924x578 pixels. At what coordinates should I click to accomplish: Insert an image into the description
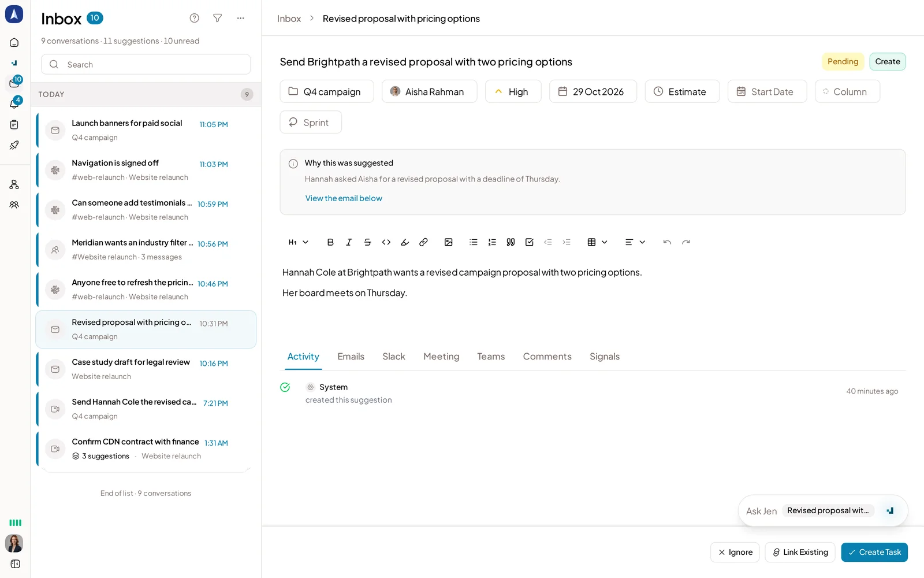tap(448, 242)
